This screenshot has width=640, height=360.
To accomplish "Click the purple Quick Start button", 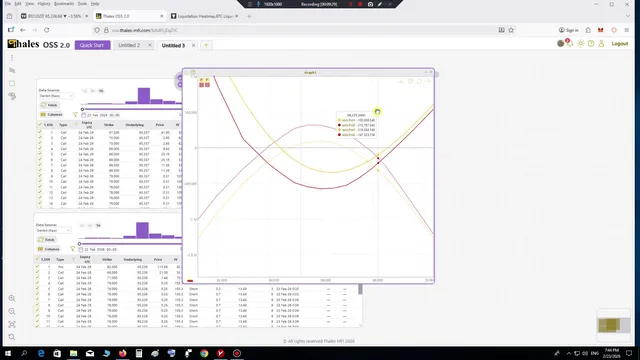I will (x=92, y=45).
